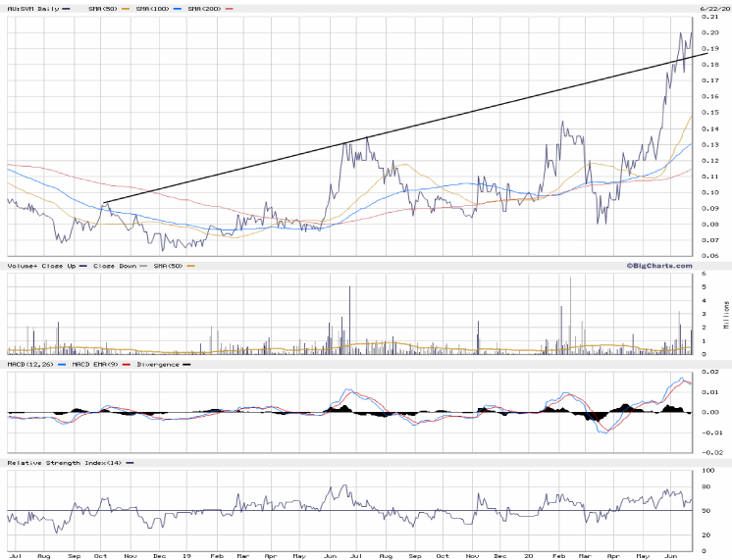Open the BigCharts.com copyright link
Image resolution: width=732 pixels, height=560 pixels.
click(x=659, y=265)
